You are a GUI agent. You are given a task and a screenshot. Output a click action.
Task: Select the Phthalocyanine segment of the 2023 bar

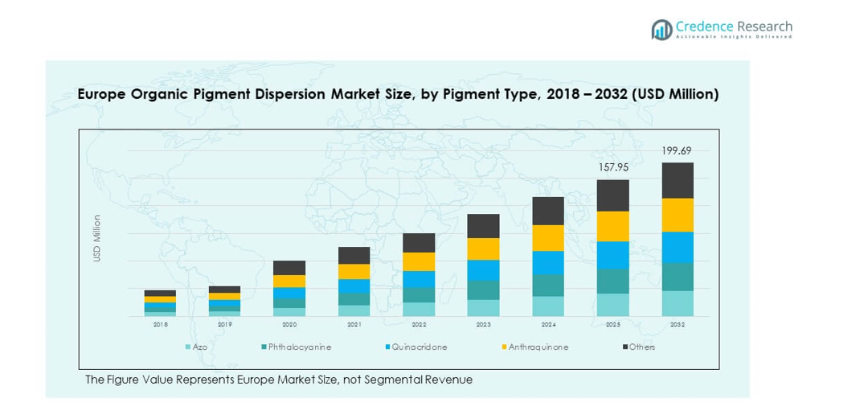click(483, 290)
